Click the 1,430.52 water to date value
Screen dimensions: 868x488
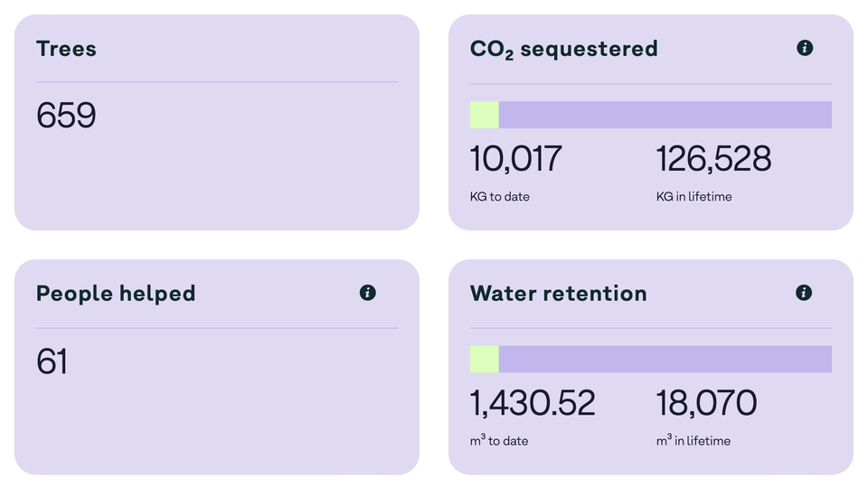533,403
